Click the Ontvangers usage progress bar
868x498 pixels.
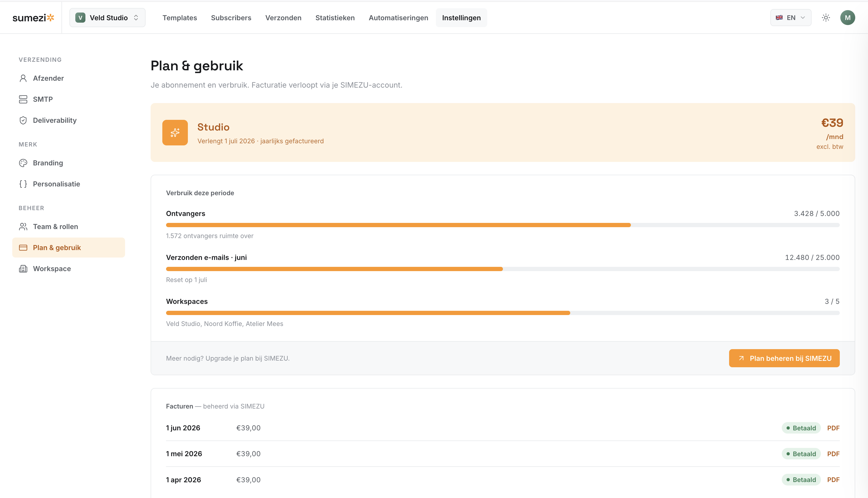[503, 225]
